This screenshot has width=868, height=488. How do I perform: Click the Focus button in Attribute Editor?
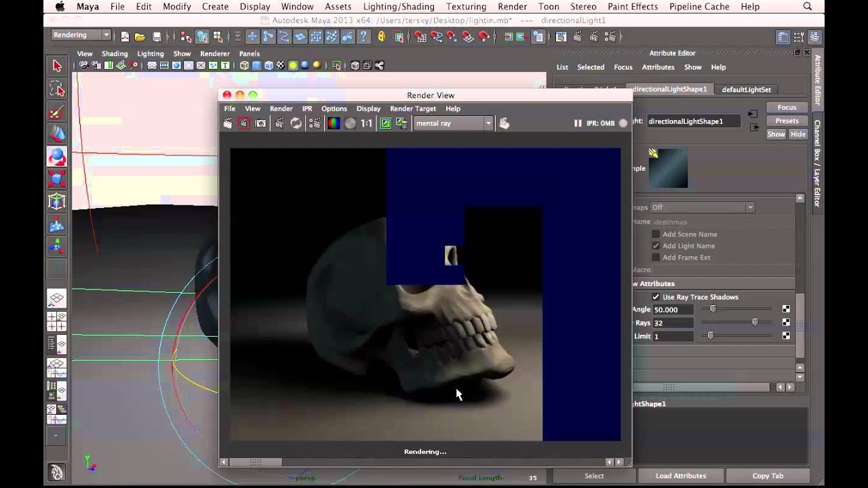[787, 108]
